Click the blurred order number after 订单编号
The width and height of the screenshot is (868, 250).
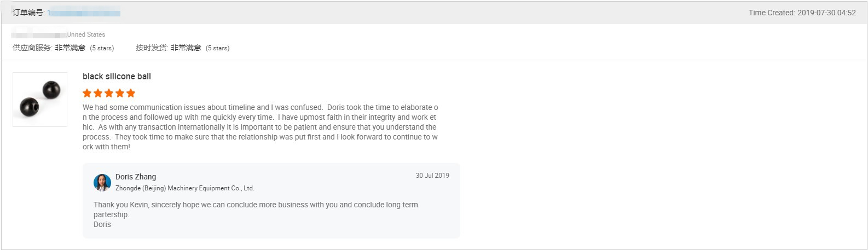(84, 13)
